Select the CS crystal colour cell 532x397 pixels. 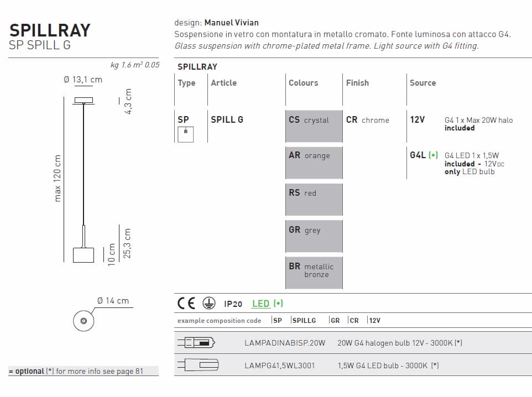point(314,126)
